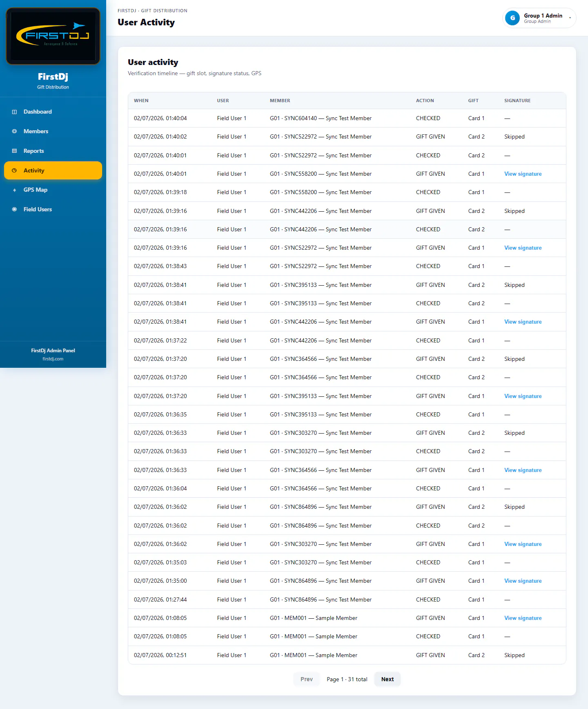Click the Reports sidebar icon

(x=14, y=151)
